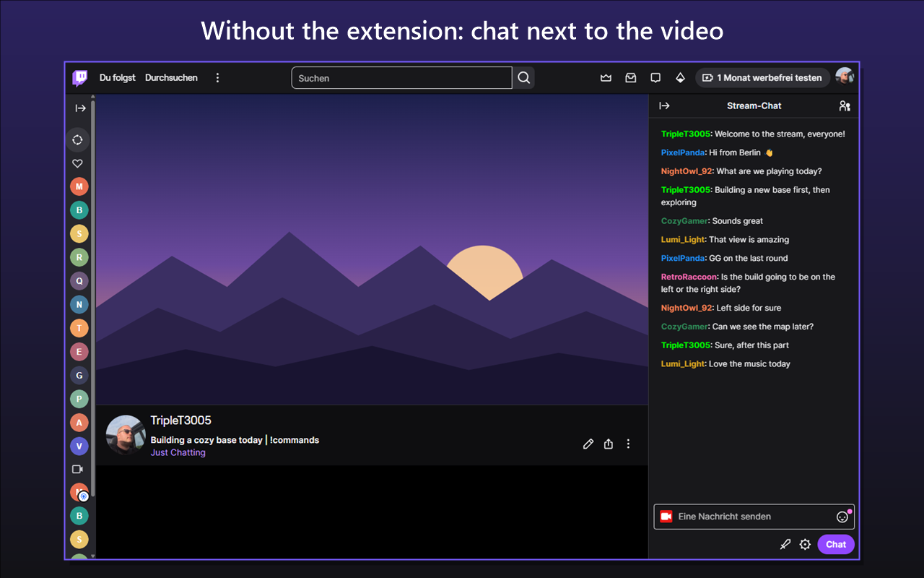
Task: Click the purple Chat send button
Action: click(x=836, y=545)
